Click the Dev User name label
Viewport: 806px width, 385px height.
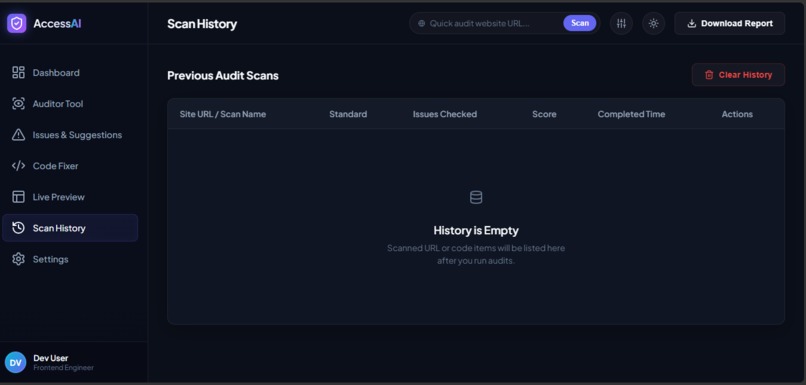click(x=51, y=358)
